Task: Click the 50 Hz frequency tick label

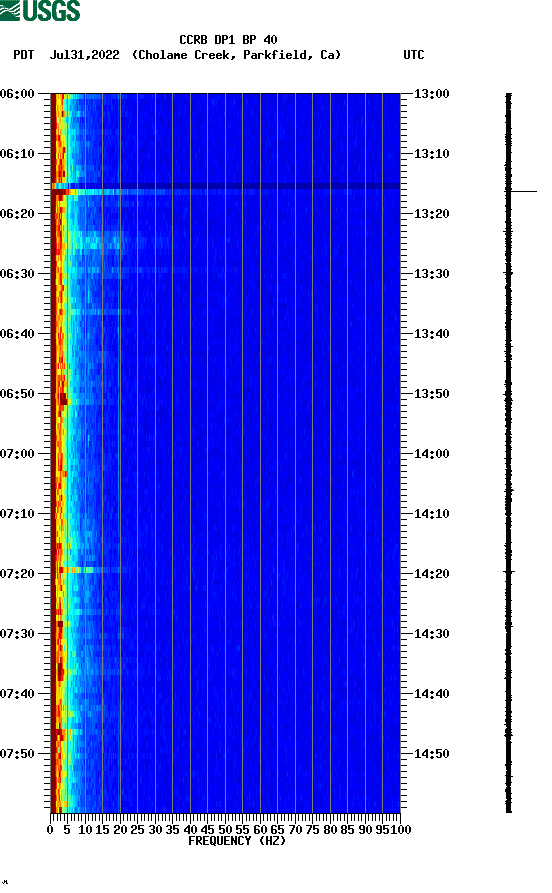Action: pyautogui.click(x=225, y=830)
